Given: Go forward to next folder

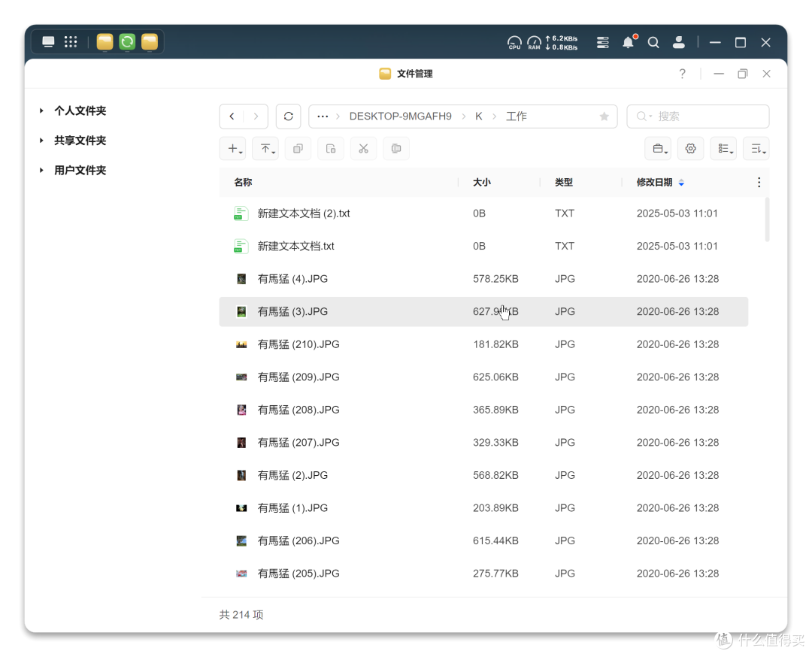Looking at the screenshot, I should (256, 117).
